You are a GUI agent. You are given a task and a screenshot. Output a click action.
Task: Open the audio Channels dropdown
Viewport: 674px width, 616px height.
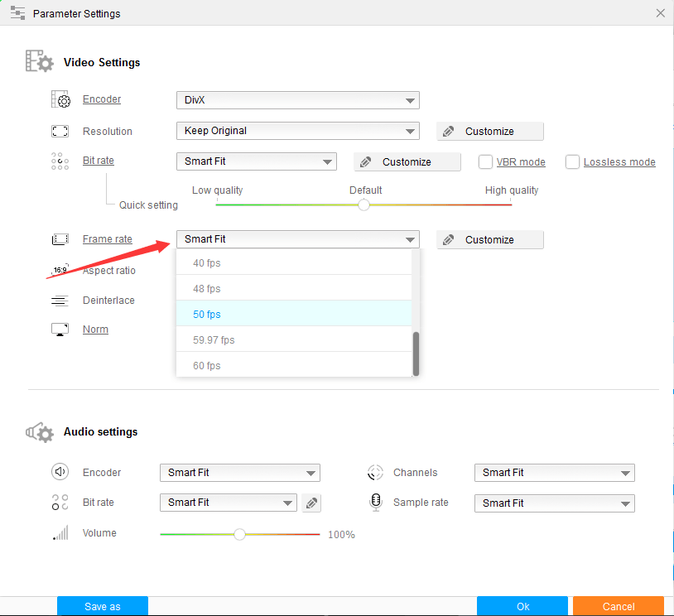[x=555, y=473]
